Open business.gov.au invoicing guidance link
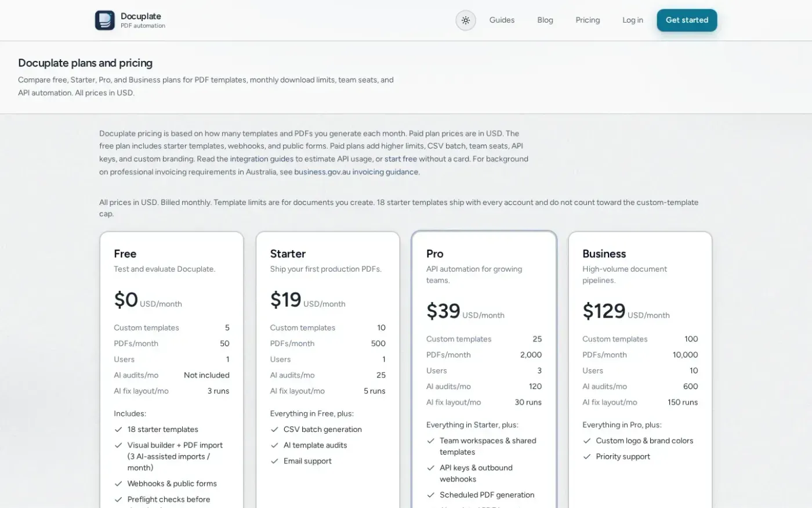This screenshot has width=812, height=508. [356, 172]
